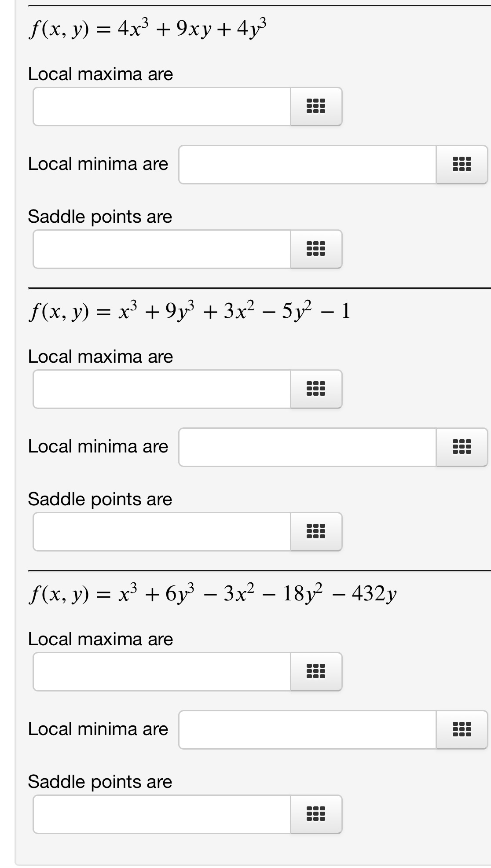Open keypad for third function's local maxima field
This screenshot has height=868, width=491.
[x=316, y=672]
